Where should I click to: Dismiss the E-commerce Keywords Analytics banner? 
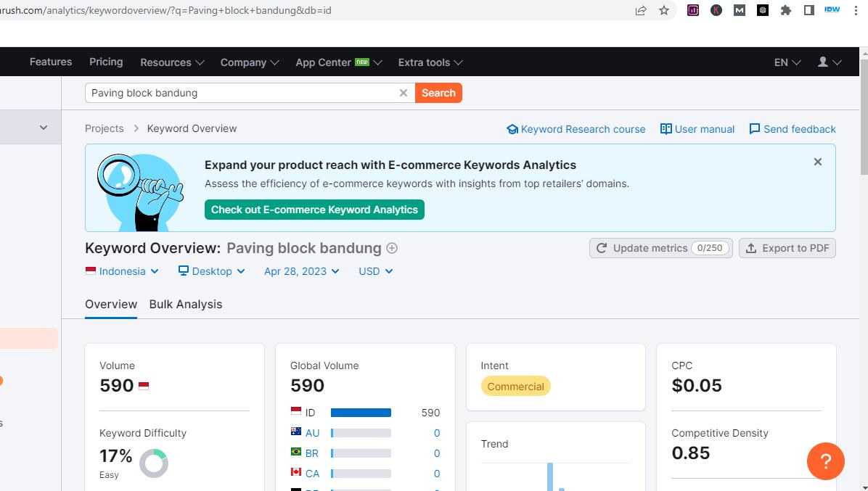[x=818, y=162]
